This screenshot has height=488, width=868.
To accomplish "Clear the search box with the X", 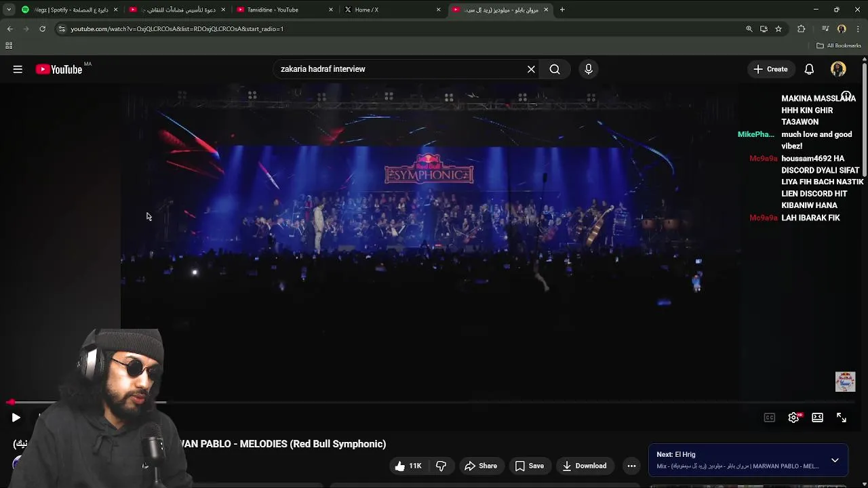I will tap(531, 69).
